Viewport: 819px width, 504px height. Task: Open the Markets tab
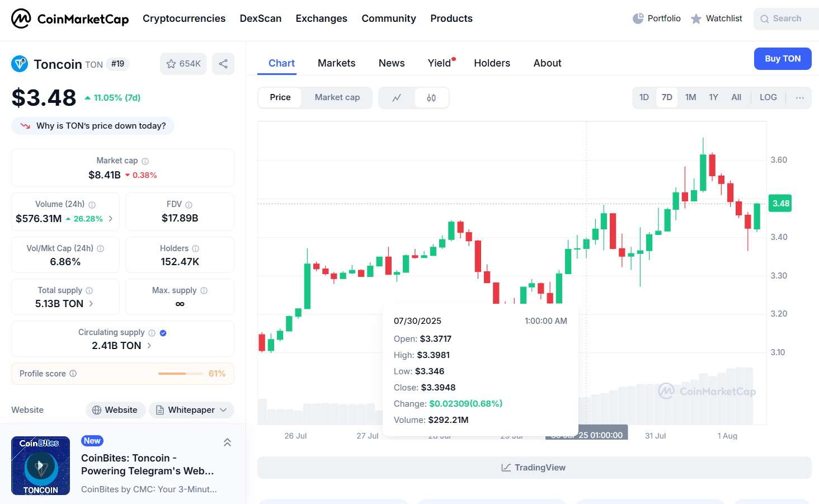[x=336, y=63]
